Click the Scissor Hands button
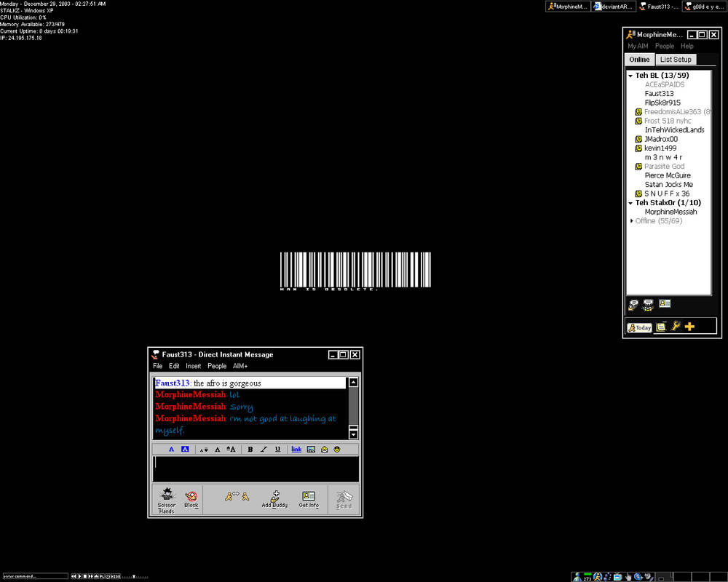The width and height of the screenshot is (728, 582). click(166, 501)
